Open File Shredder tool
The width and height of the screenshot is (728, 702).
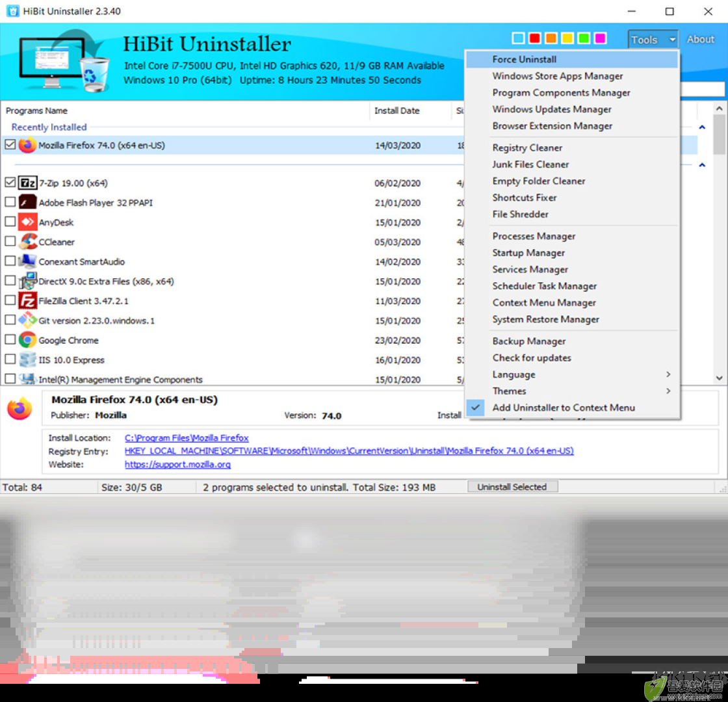573,214
